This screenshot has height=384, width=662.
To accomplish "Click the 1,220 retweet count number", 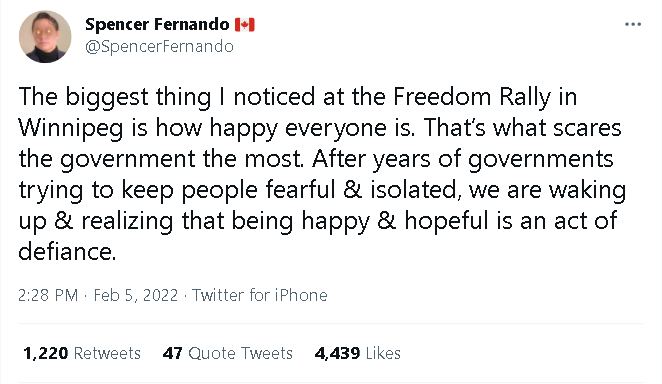I will pyautogui.click(x=46, y=353).
